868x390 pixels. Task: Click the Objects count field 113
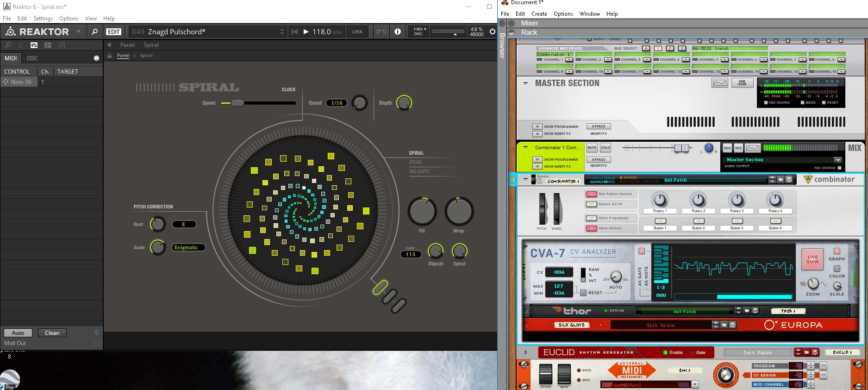click(411, 254)
